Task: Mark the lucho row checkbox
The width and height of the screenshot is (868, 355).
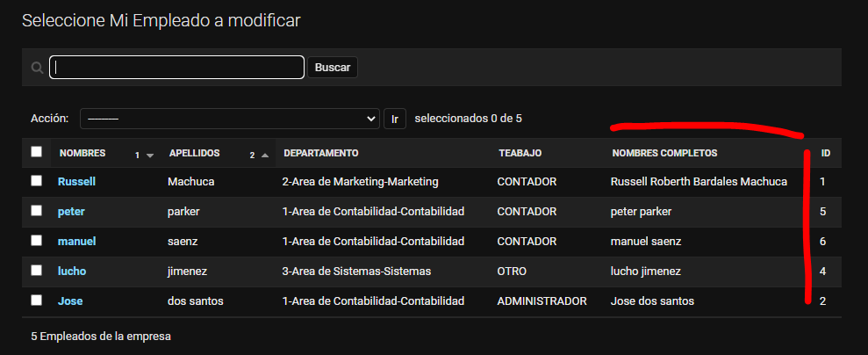Action: (x=36, y=271)
